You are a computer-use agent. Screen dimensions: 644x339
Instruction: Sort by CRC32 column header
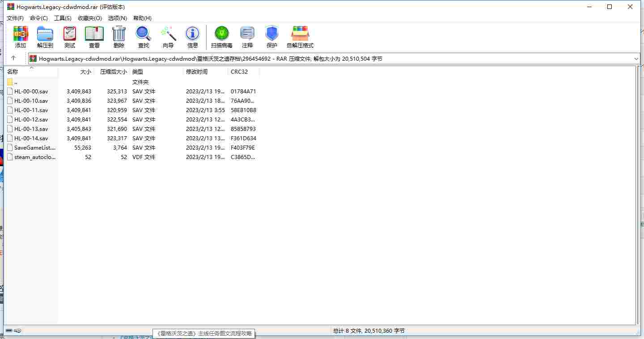click(x=244, y=71)
